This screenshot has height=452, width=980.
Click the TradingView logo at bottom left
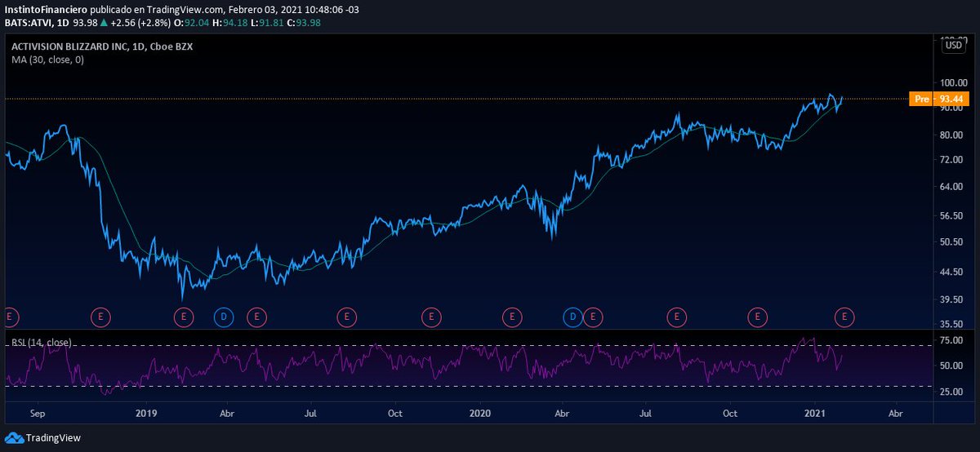(42, 438)
